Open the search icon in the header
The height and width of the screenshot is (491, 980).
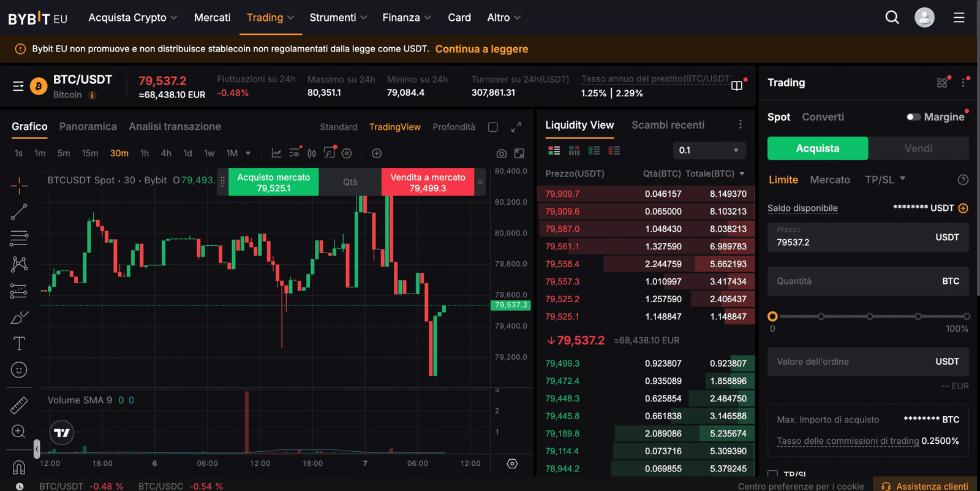click(892, 18)
